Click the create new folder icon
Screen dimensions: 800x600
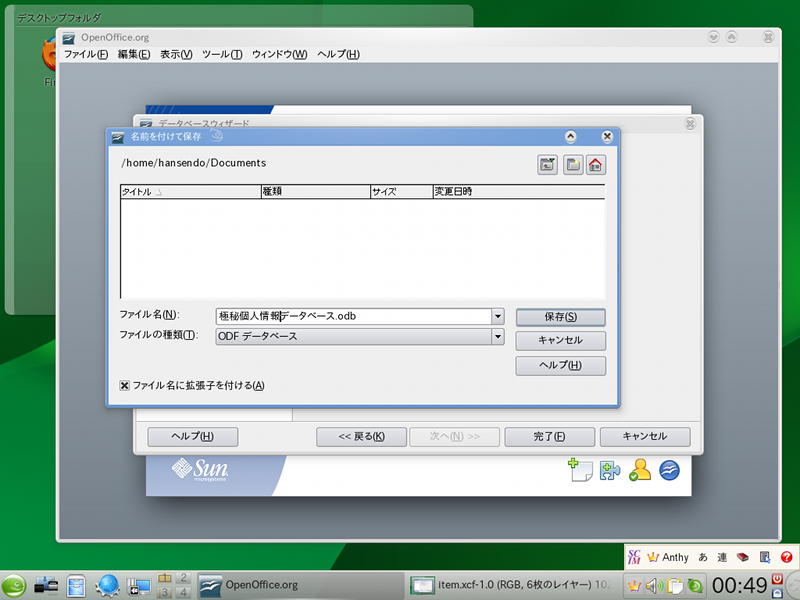[x=573, y=165]
